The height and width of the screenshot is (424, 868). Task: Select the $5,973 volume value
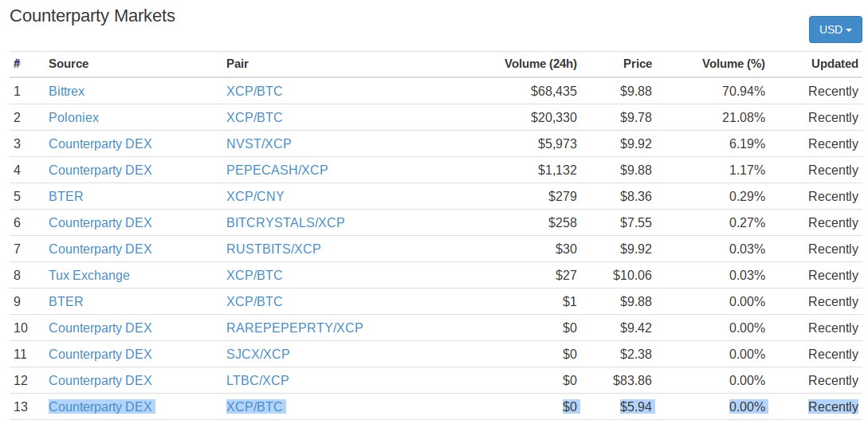557,144
